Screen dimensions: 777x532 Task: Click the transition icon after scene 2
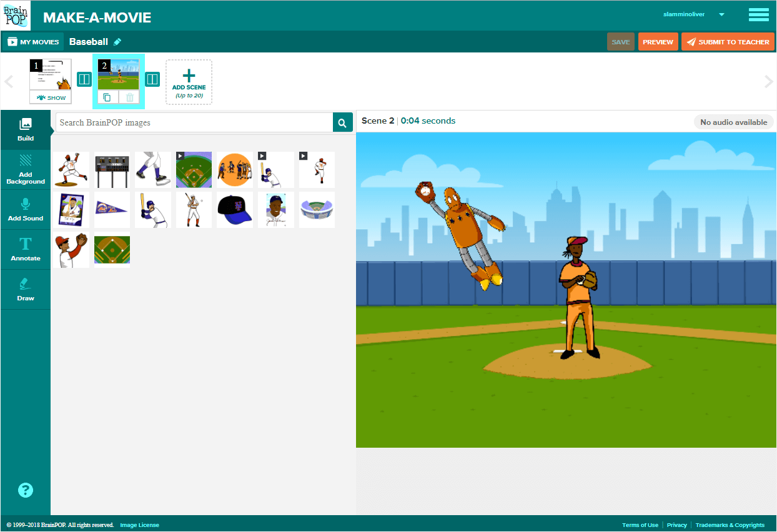click(x=152, y=79)
